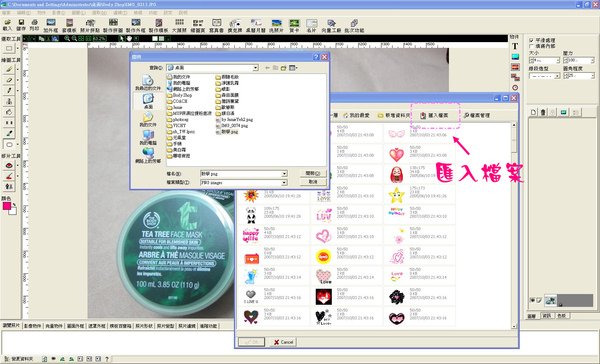
Task: Click the 取消 cancel button in file dialog
Action: click(x=313, y=182)
